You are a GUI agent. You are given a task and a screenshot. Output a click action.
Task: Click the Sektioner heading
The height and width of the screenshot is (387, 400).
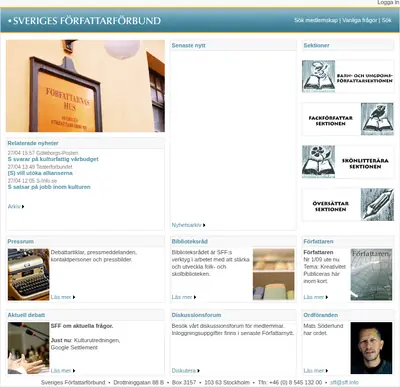coord(316,45)
